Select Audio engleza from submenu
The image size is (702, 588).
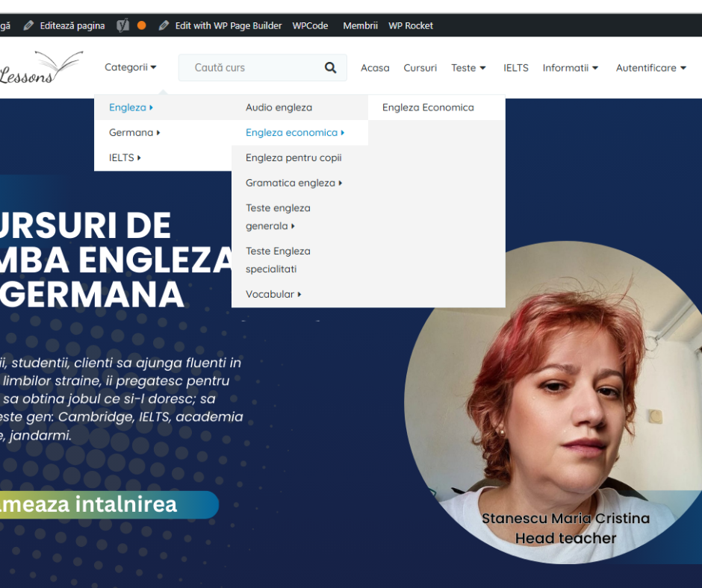click(x=279, y=107)
